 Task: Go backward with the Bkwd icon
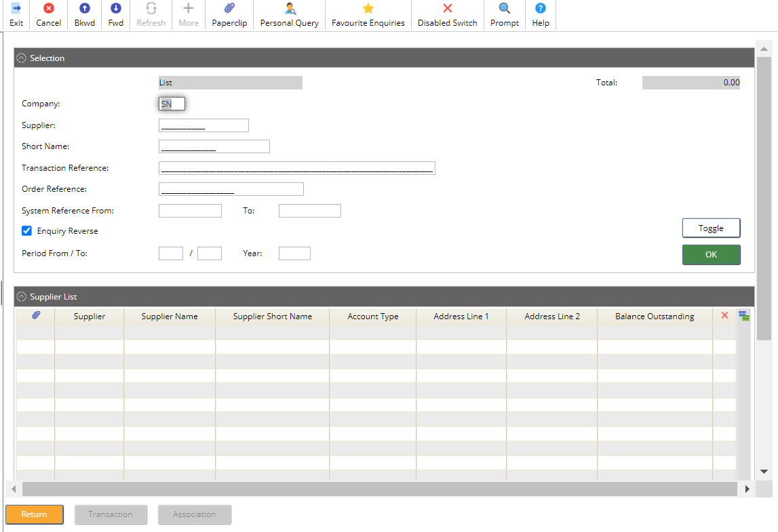85,8
